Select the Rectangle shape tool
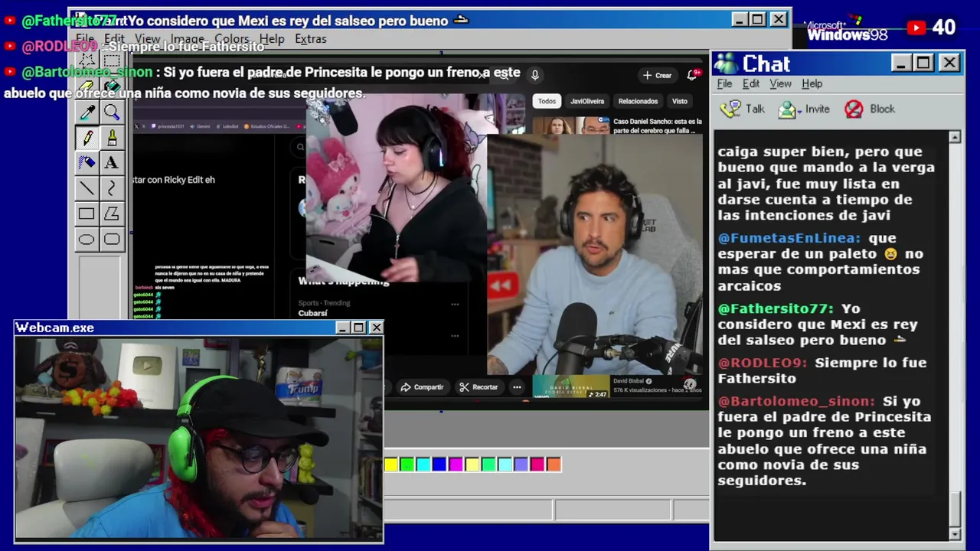This screenshot has width=980, height=551. [x=87, y=214]
